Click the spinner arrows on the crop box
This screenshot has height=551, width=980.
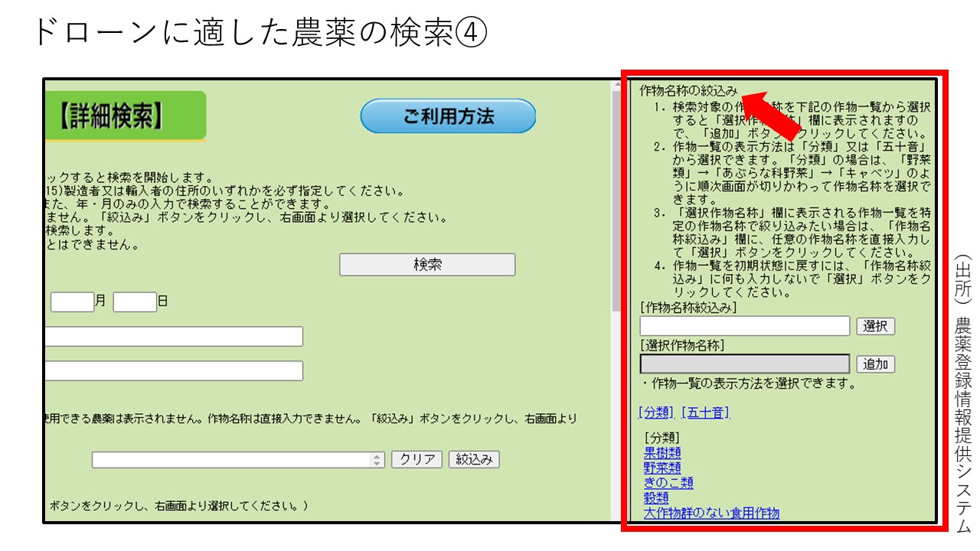click(x=377, y=459)
